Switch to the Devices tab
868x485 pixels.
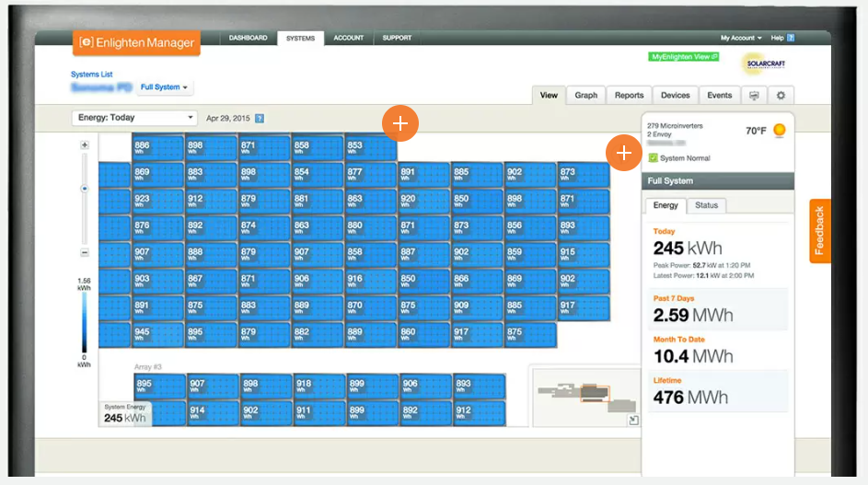[676, 95]
